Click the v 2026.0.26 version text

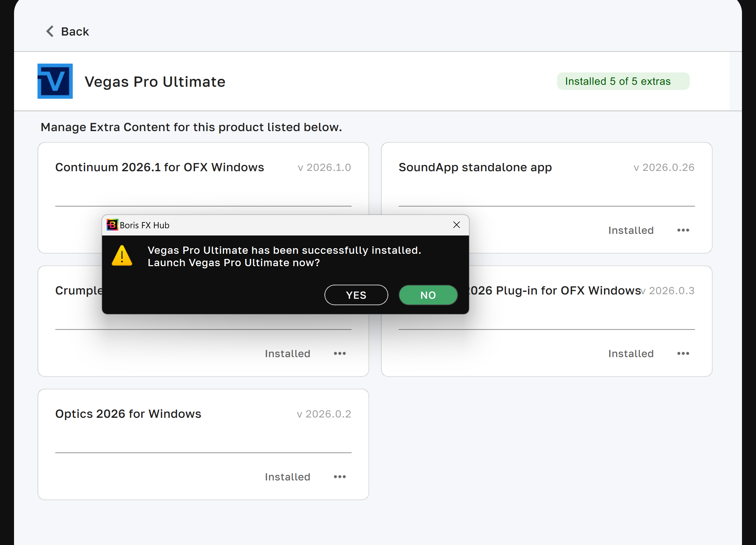tap(664, 167)
